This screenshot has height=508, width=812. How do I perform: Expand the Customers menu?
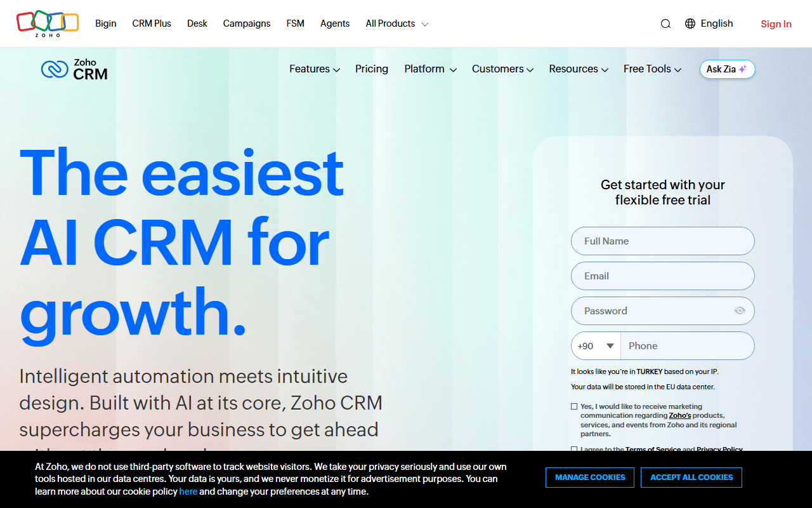(x=502, y=69)
